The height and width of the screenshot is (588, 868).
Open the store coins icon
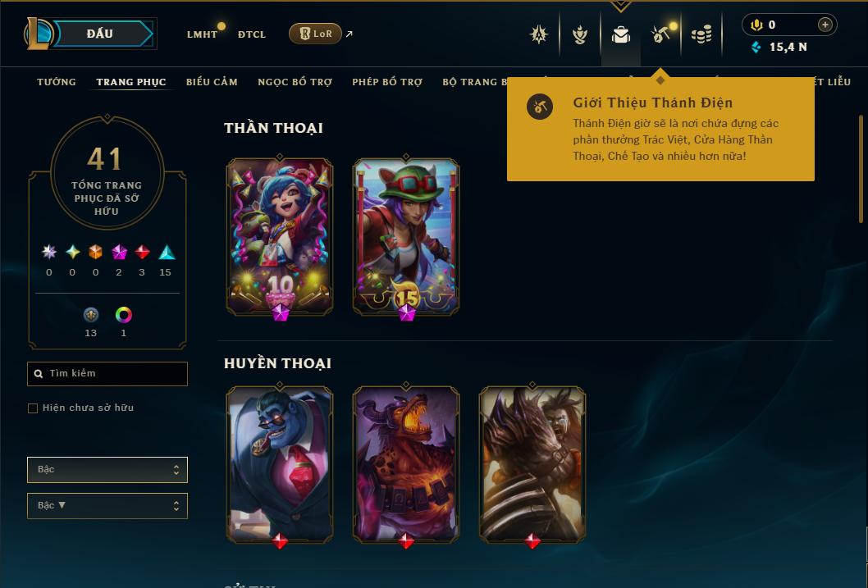701,34
